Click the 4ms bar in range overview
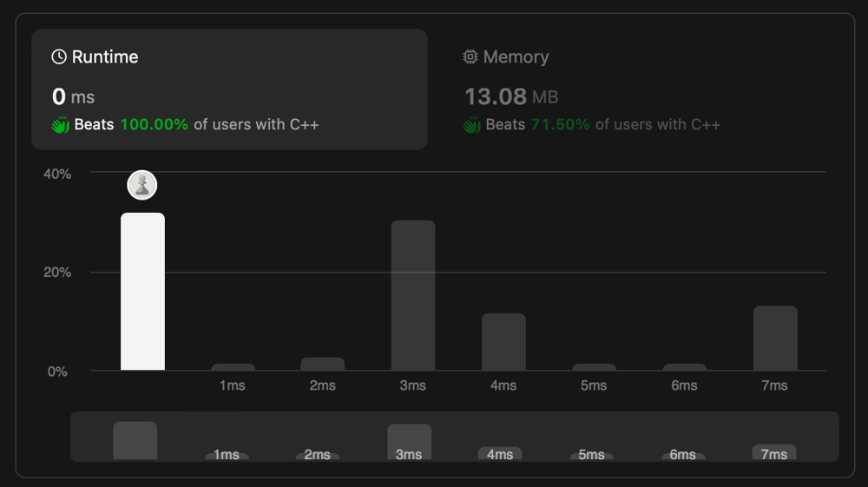The height and width of the screenshot is (487, 868). [x=500, y=453]
